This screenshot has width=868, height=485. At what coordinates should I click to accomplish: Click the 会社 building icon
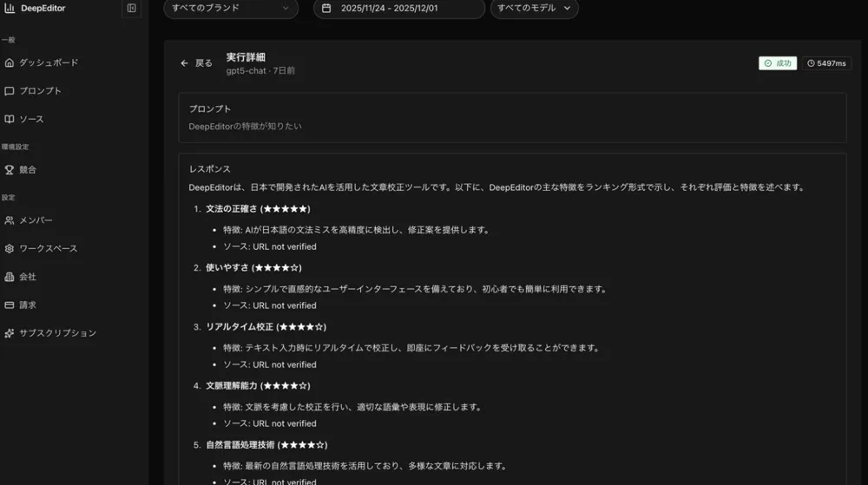(x=10, y=277)
